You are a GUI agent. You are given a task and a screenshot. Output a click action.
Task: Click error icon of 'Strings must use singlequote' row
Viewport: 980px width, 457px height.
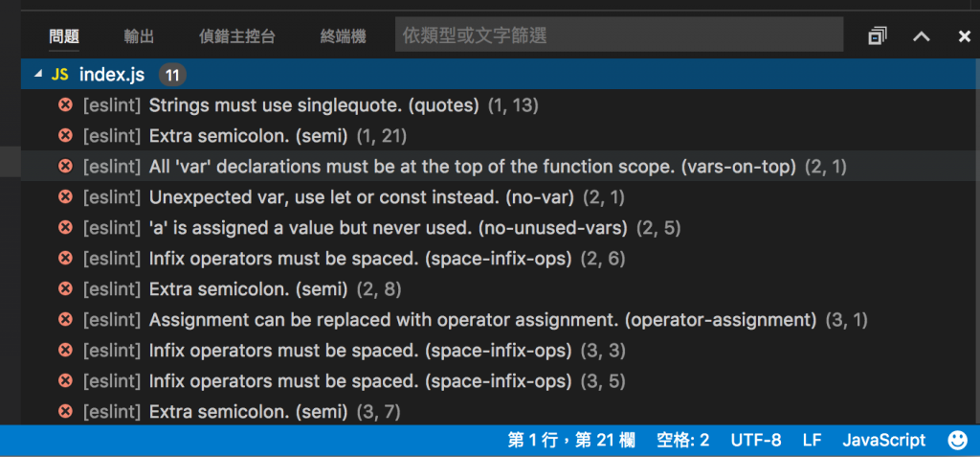65,105
